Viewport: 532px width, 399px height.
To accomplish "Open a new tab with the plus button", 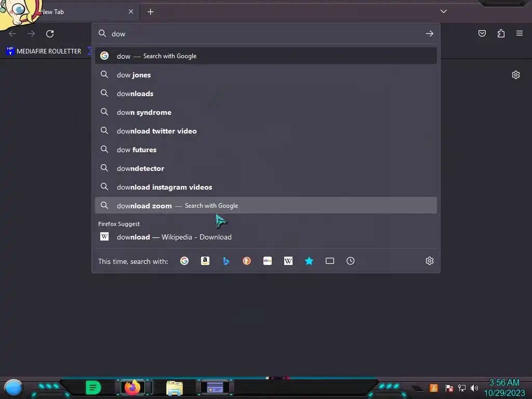I will tap(150, 12).
